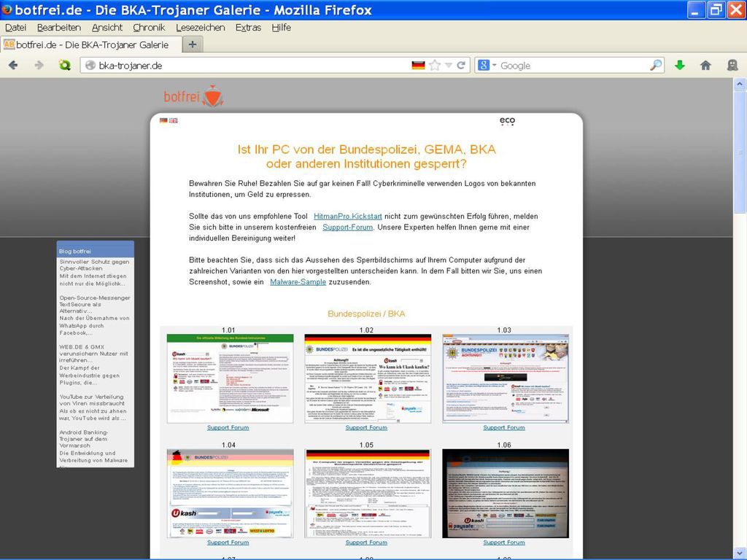Click the green icon left of the address bar
The height and width of the screenshot is (560, 747).
click(64, 65)
